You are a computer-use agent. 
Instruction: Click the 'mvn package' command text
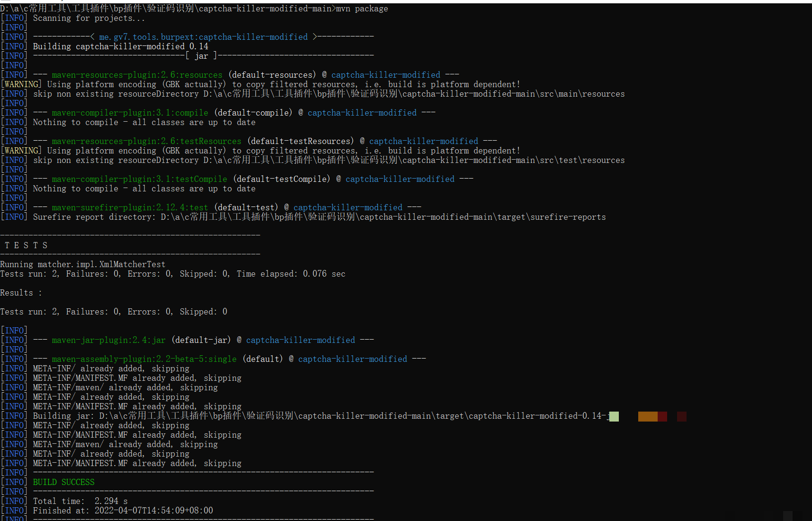(x=362, y=9)
